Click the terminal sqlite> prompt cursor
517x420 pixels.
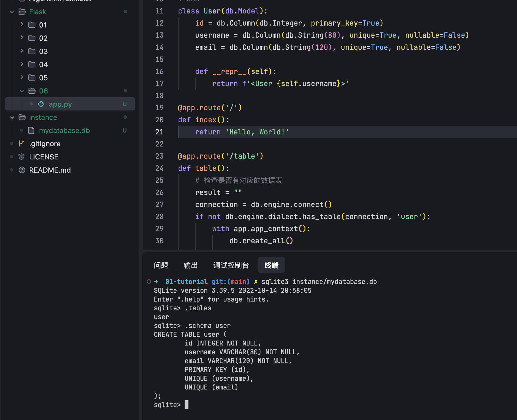pyautogui.click(x=187, y=405)
